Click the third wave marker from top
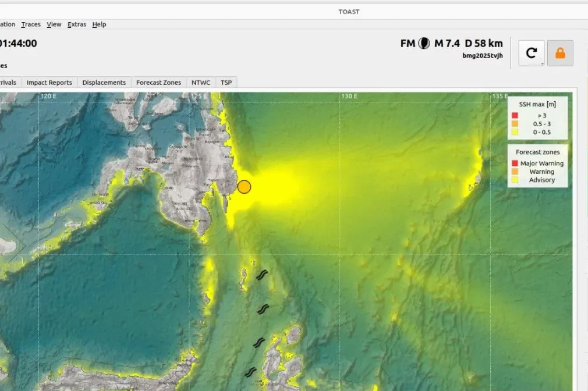The height and width of the screenshot is (391, 588). coord(259,343)
